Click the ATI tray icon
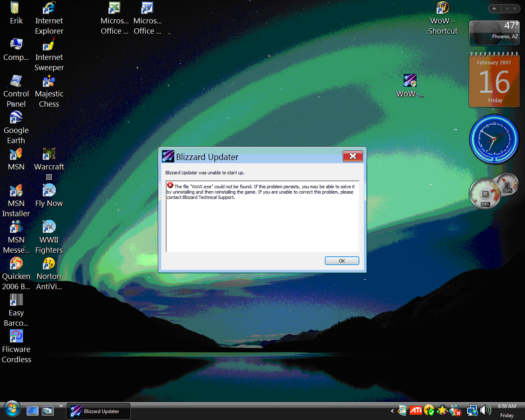Image resolution: width=525 pixels, height=420 pixels. coord(416,410)
